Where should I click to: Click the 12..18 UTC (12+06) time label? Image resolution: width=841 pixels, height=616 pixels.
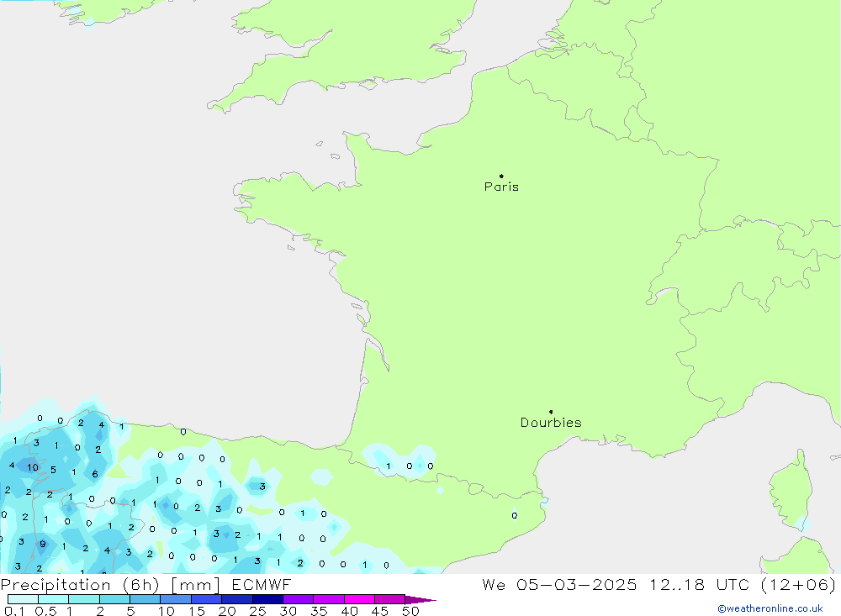coord(743,584)
